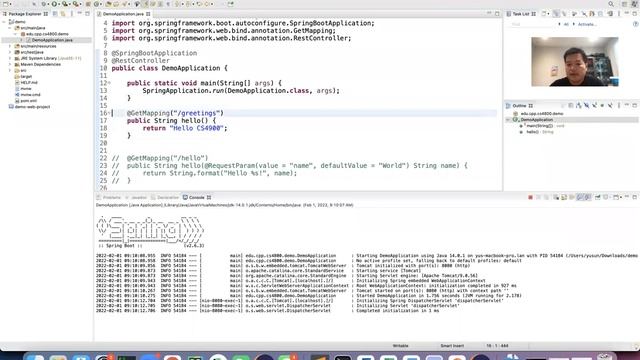Open the Run button's dropdown arrow
Viewport: 640px width, 360px height.
(x=58, y=4)
